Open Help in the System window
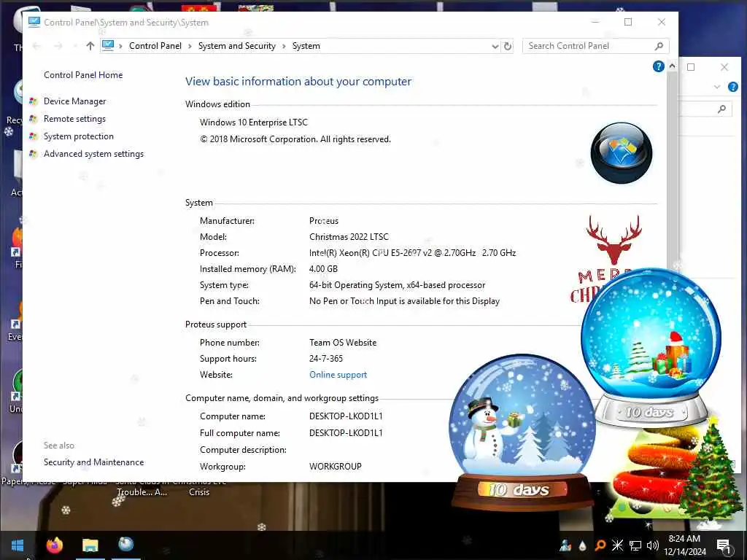Viewport: 747px width, 560px height. click(659, 66)
